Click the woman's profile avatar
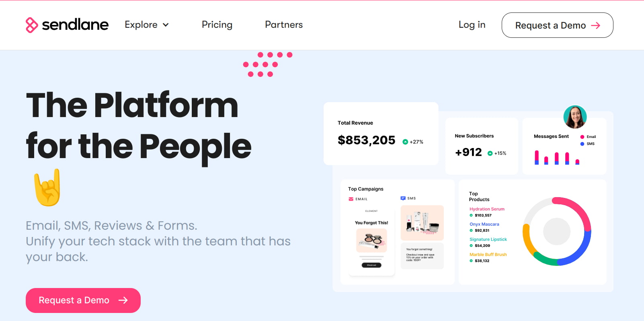This screenshot has height=321, width=644. point(575,117)
